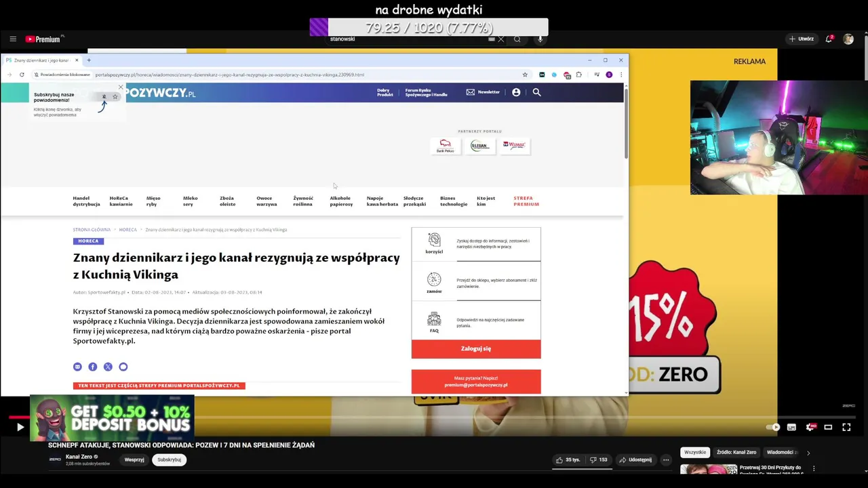Close the 'Subskrybuj nasze powiadomienia' popup
This screenshot has width=868, height=488.
click(121, 87)
